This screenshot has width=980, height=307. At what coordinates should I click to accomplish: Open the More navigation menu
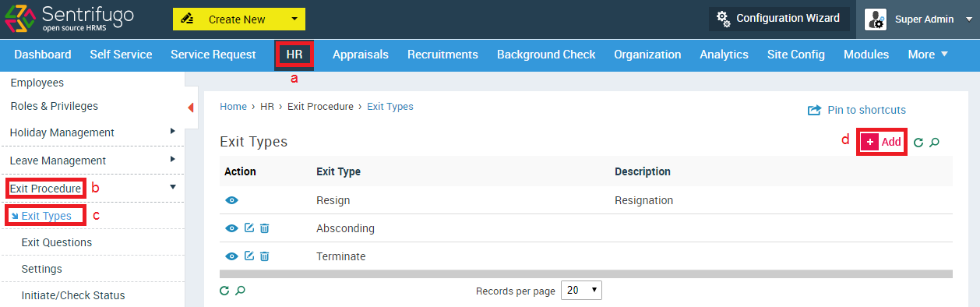[x=928, y=54]
